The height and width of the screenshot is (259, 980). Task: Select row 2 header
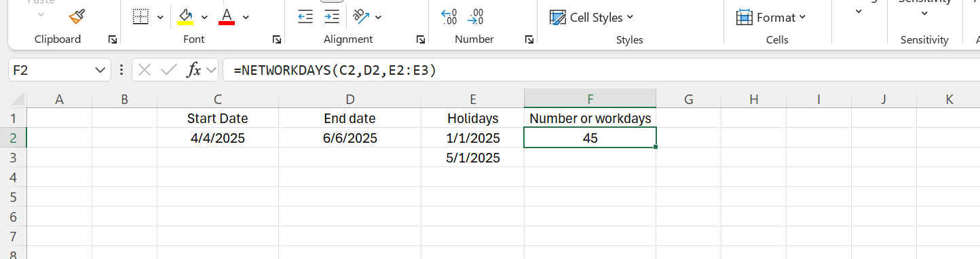pyautogui.click(x=14, y=138)
